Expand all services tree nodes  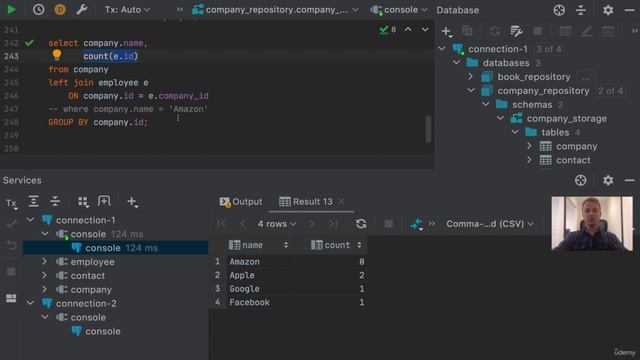point(33,201)
